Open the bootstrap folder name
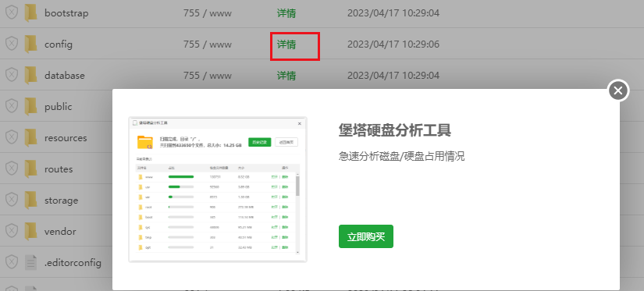The image size is (644, 291). tap(66, 13)
